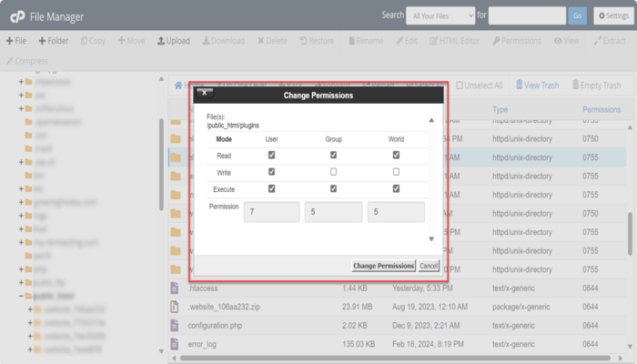This screenshot has width=637, height=364.
Task: Click the User permission value field
Action: click(x=271, y=212)
